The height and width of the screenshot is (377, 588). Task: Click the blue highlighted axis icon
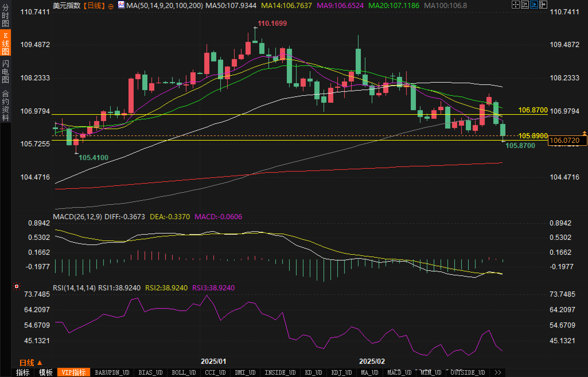[534, 5]
